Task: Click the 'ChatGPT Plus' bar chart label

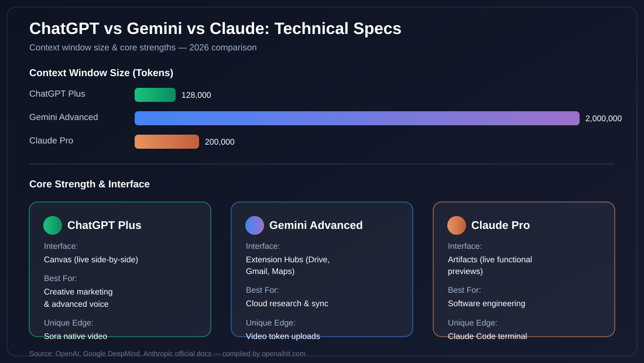Action: click(57, 94)
